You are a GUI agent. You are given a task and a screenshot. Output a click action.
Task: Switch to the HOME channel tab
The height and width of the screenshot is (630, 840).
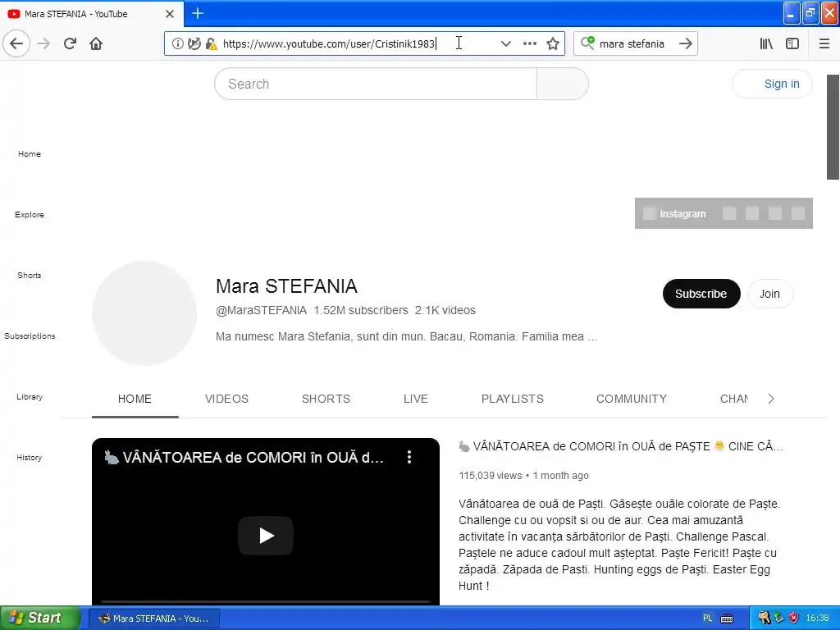135,399
